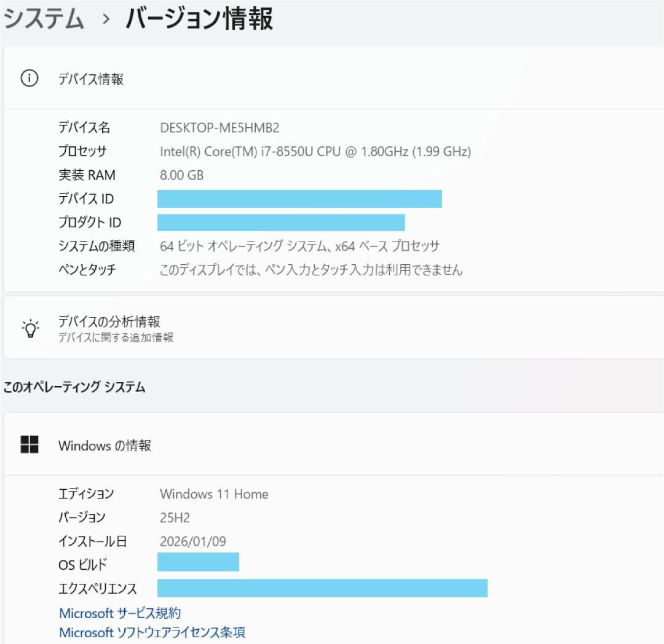The height and width of the screenshot is (644, 664).
Task: Click the highlighted デバイス ID value
Action: [x=299, y=199]
